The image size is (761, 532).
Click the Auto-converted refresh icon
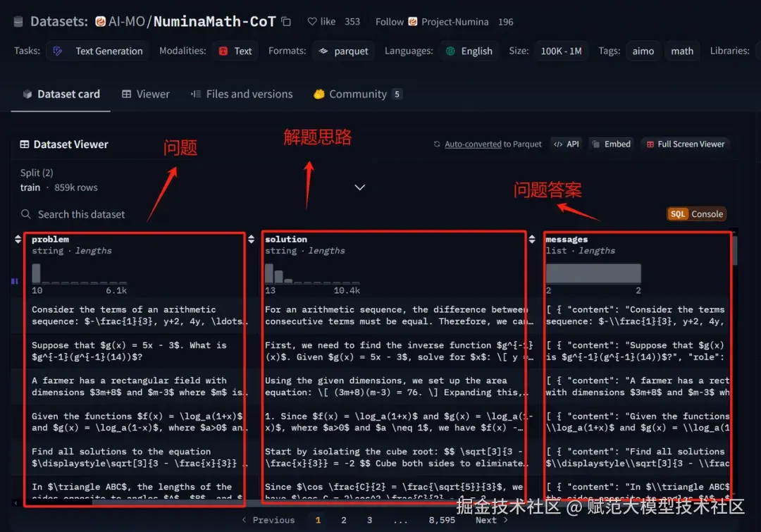point(437,144)
